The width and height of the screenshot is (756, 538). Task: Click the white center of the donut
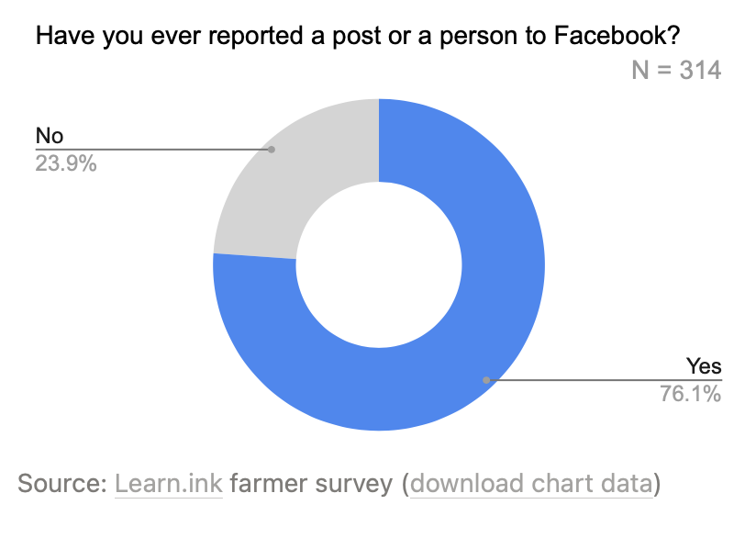tap(379, 265)
